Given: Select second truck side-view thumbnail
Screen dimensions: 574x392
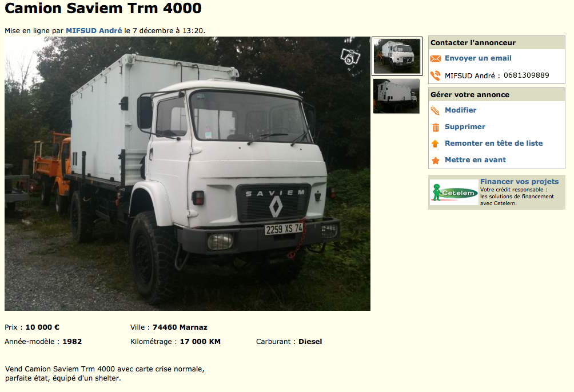Looking at the screenshot, I should tap(396, 96).
